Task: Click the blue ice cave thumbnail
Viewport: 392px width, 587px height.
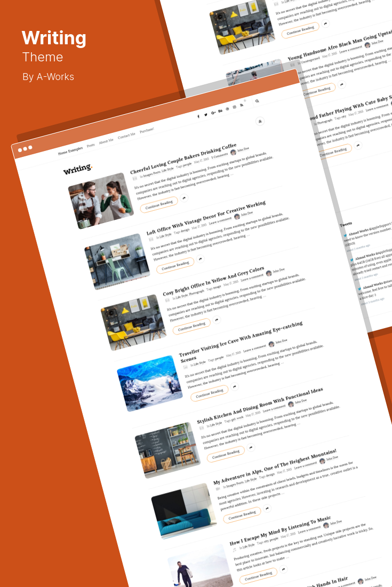Action: [x=150, y=383]
